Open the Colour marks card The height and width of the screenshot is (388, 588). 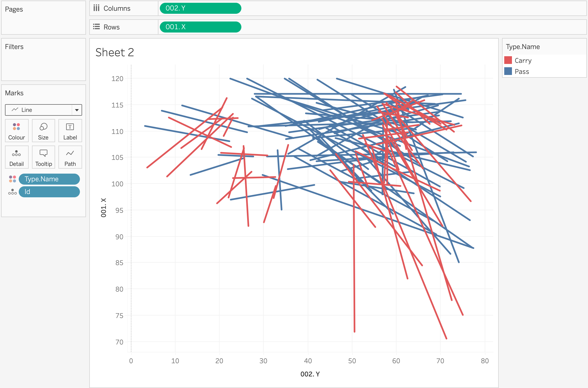coord(17,131)
